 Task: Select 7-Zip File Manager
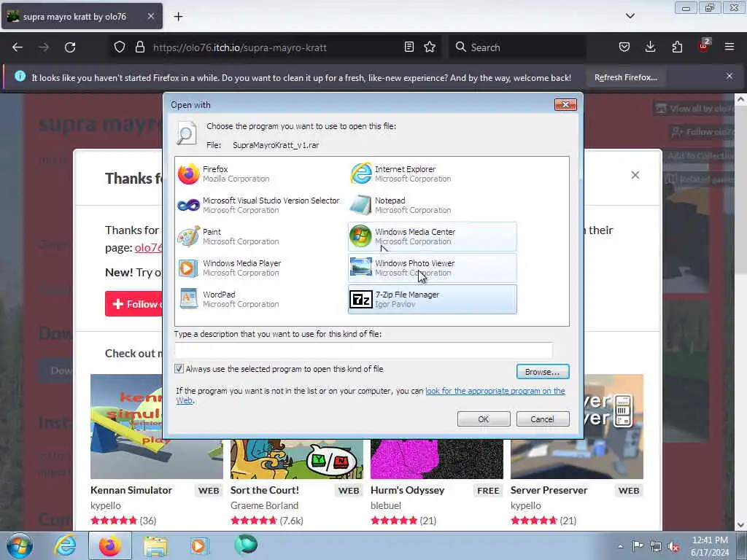(x=432, y=300)
